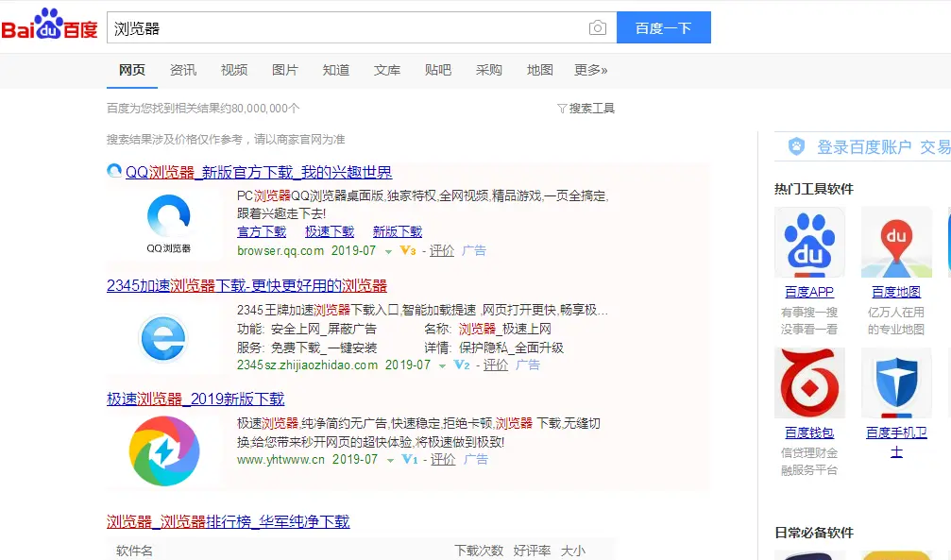Image resolution: width=951 pixels, height=560 pixels.
Task: Open 浏览器排行榜_华军纯净下载 result title
Action: (x=228, y=522)
